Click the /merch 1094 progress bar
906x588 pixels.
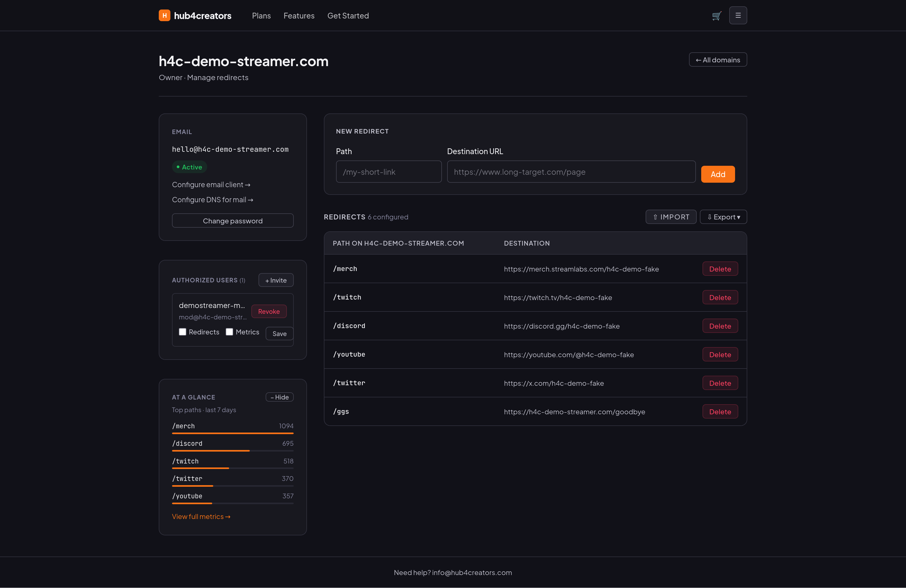[x=233, y=433]
